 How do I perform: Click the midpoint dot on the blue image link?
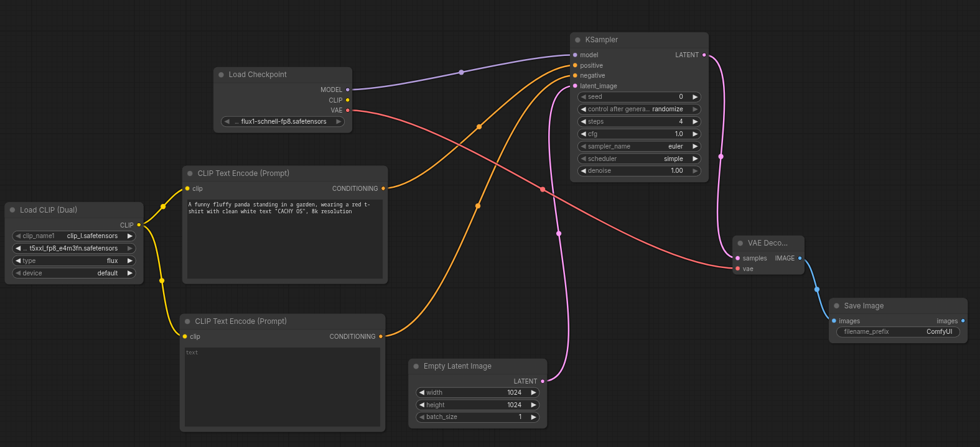817,290
